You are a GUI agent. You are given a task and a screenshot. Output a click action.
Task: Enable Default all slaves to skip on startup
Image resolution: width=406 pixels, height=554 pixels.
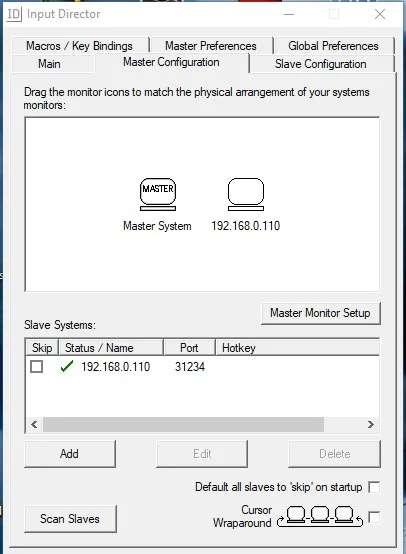(374, 487)
